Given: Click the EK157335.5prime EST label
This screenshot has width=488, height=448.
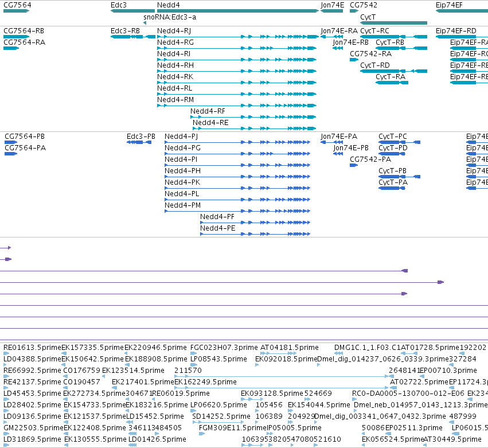Looking at the screenshot, I should (93, 348).
